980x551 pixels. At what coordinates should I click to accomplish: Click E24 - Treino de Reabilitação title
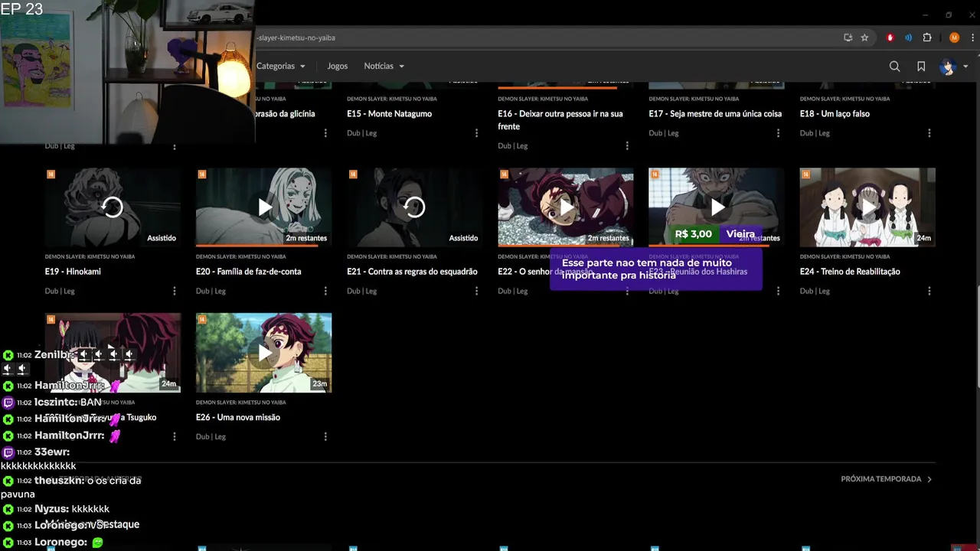coord(850,272)
